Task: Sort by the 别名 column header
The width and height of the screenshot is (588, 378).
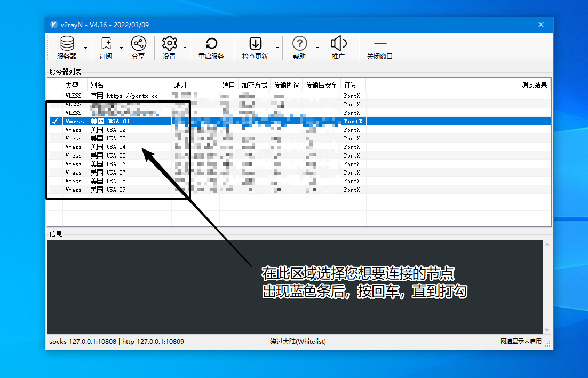Action: [129, 85]
